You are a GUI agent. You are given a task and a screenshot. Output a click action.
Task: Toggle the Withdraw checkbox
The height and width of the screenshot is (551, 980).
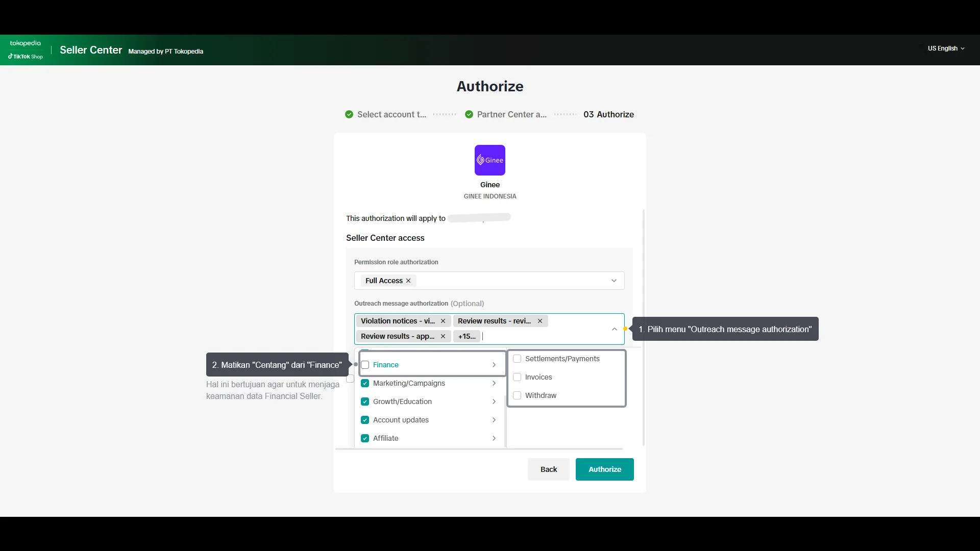(x=517, y=395)
